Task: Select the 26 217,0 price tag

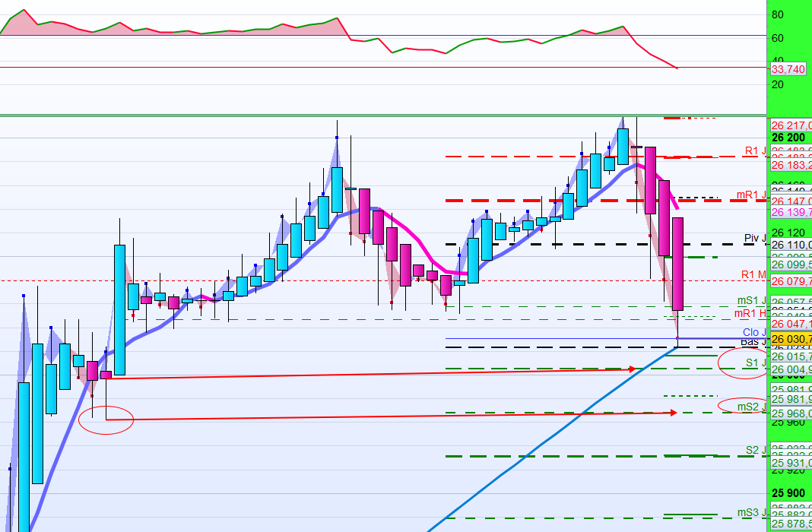Action: [x=791, y=125]
